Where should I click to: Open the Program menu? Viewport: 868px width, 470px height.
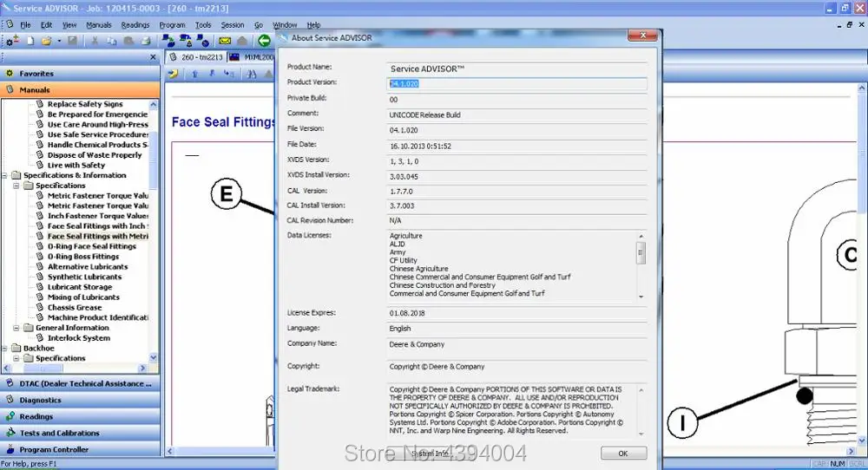coord(172,25)
